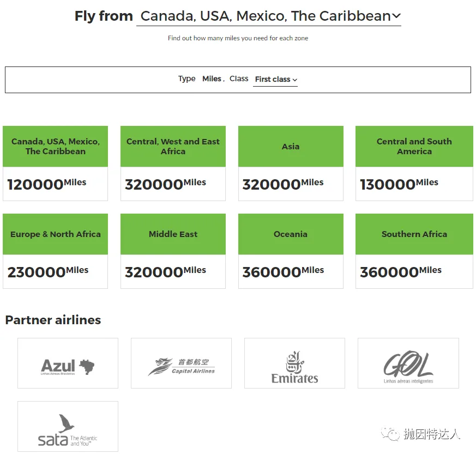476x455 pixels.
Task: Open the First class dropdown
Action: click(x=275, y=80)
